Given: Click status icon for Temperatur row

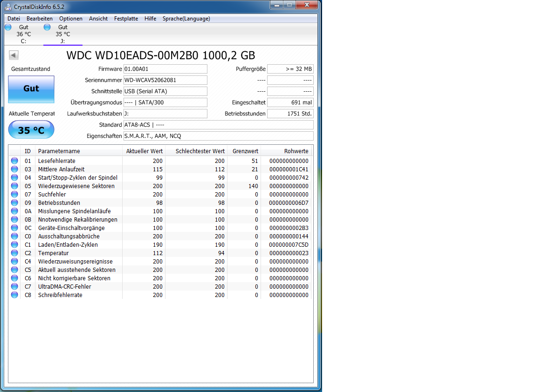Looking at the screenshot, I should (14, 253).
